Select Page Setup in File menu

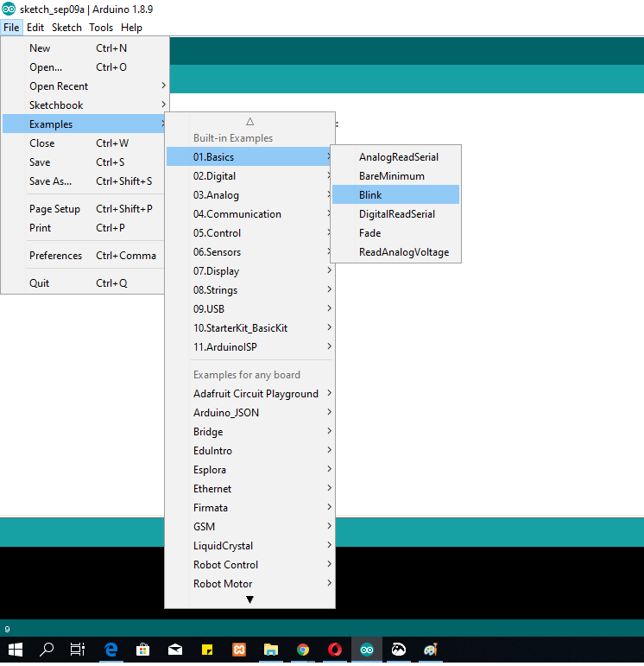pos(83,208)
